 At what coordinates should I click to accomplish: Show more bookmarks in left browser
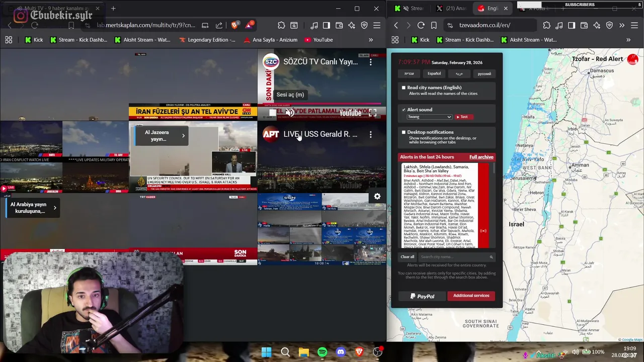pos(371,40)
